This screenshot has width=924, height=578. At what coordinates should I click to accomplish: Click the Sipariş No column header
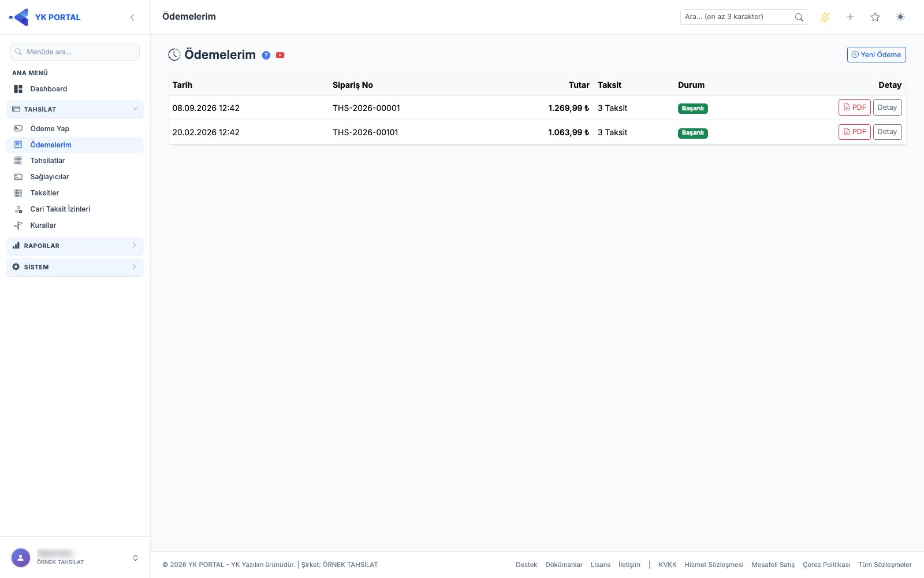click(353, 85)
